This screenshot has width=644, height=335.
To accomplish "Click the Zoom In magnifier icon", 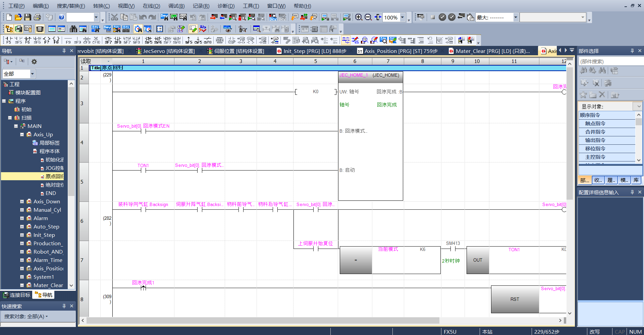I will pyautogui.click(x=359, y=17).
